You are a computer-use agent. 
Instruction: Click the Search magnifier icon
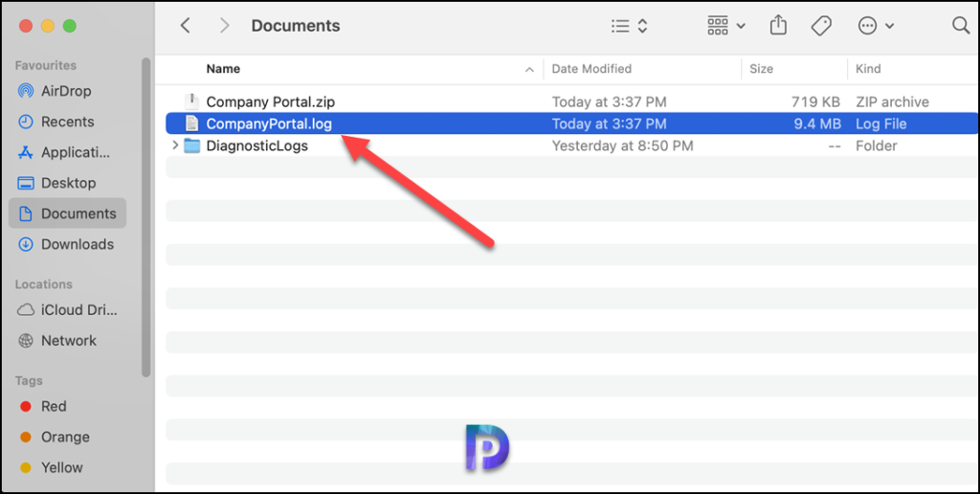click(x=961, y=26)
